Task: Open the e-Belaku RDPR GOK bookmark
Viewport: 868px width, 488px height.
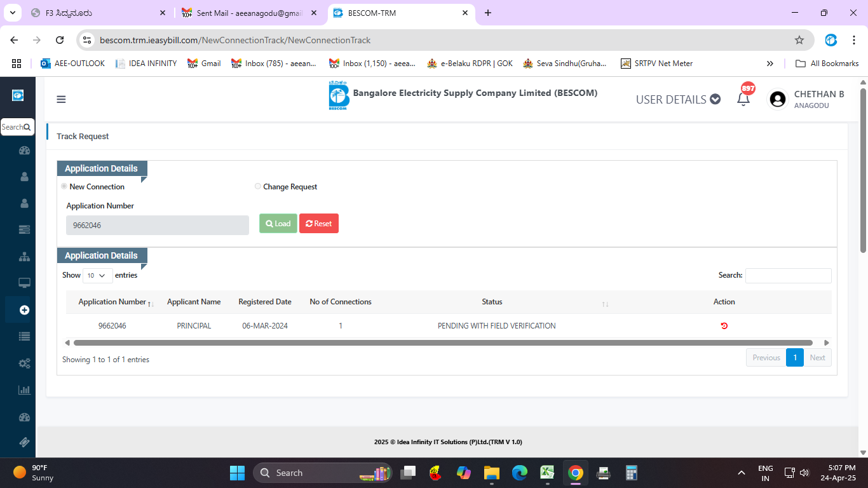Action: point(470,64)
